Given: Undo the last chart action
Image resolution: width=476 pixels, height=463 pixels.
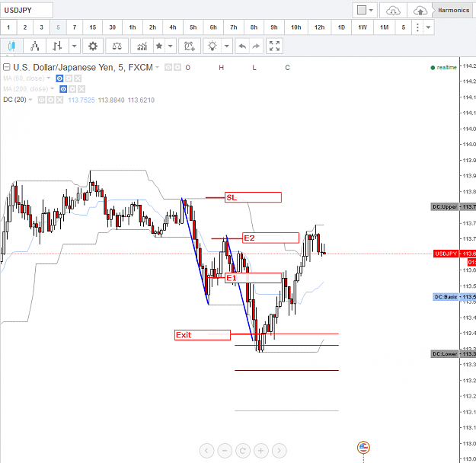Looking at the screenshot, I should (242, 46).
